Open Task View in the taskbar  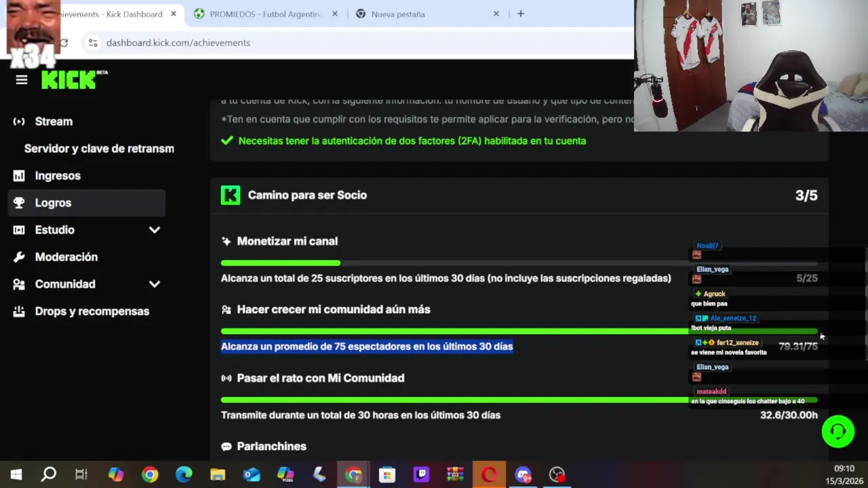(x=81, y=474)
